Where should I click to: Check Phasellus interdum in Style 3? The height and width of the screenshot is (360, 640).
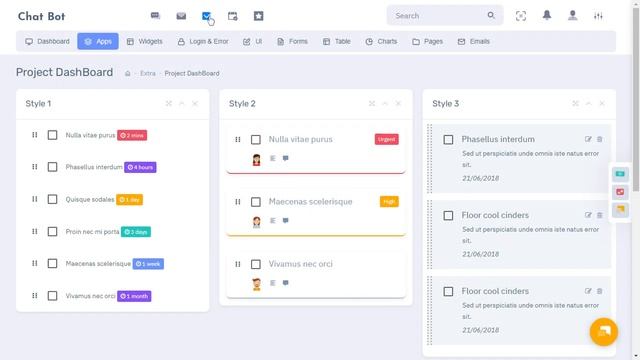tap(448, 140)
